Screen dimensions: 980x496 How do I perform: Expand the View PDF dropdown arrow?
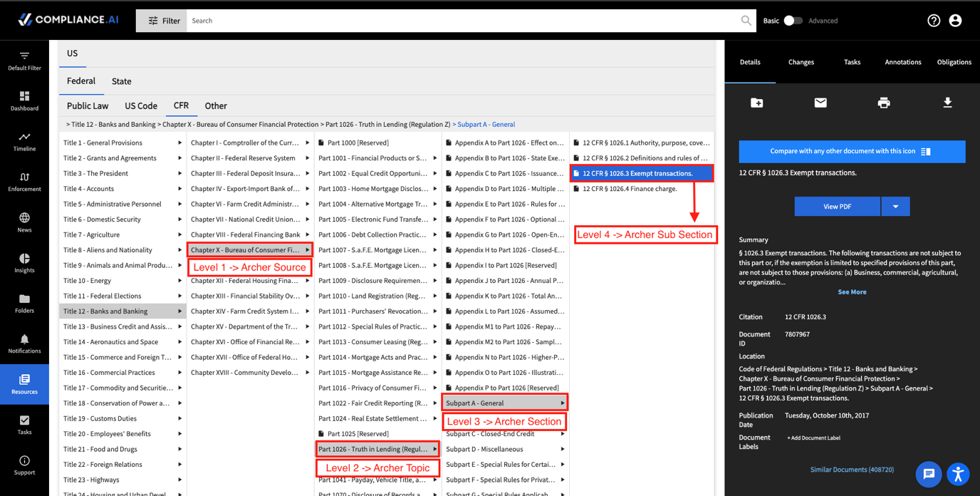click(895, 207)
